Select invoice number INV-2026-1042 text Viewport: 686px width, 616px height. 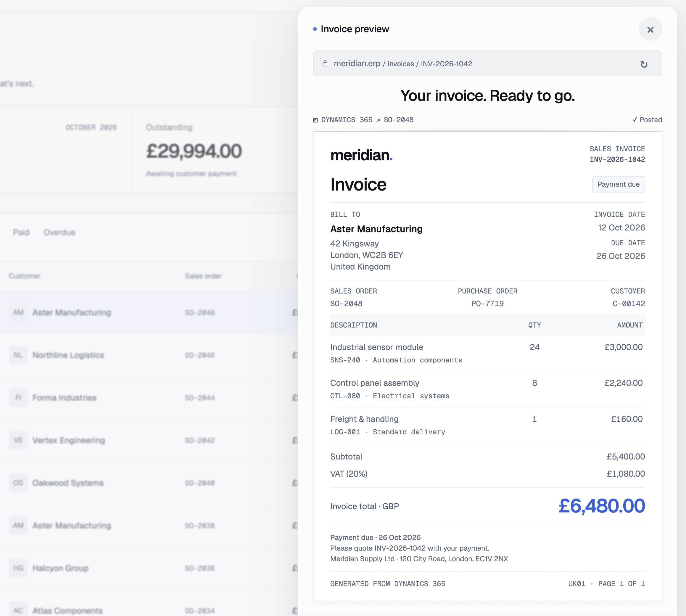617,159
